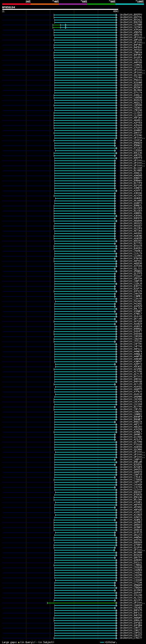
Task: Select hit label UniRef100_C6AKG9
Action: (131, 605)
